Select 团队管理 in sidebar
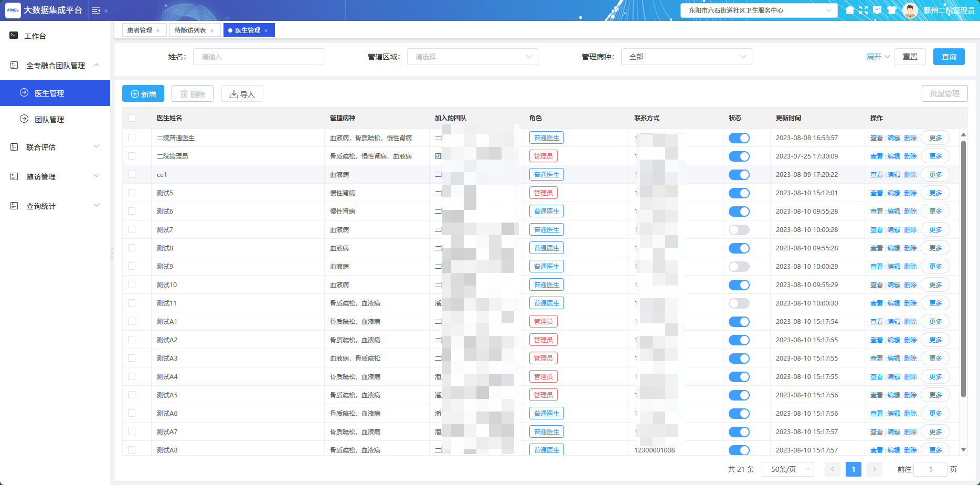Screen dimensions: 980x485 coord(55,119)
